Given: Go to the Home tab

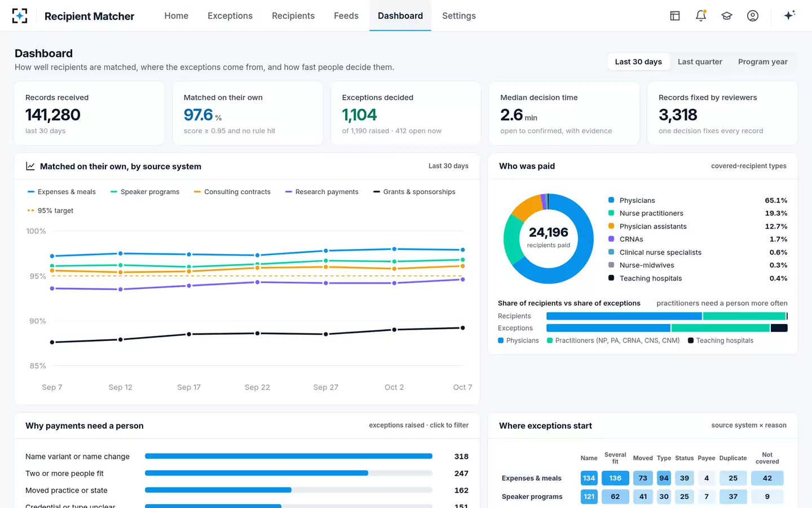Looking at the screenshot, I should pyautogui.click(x=176, y=16).
